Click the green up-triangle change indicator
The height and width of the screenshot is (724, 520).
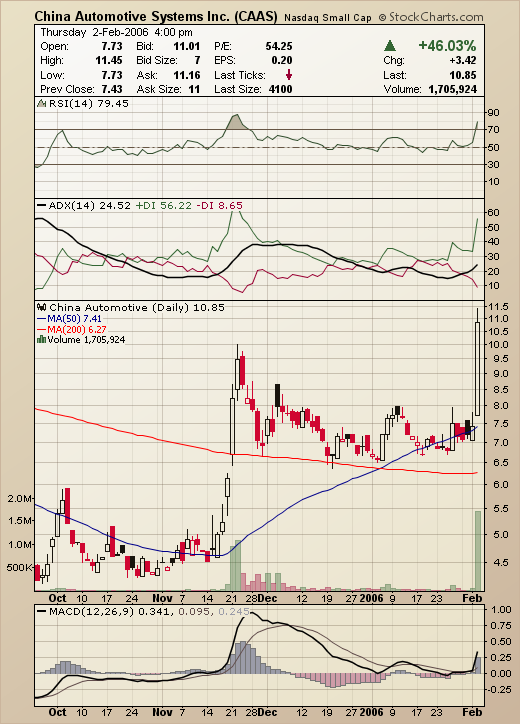tap(390, 46)
